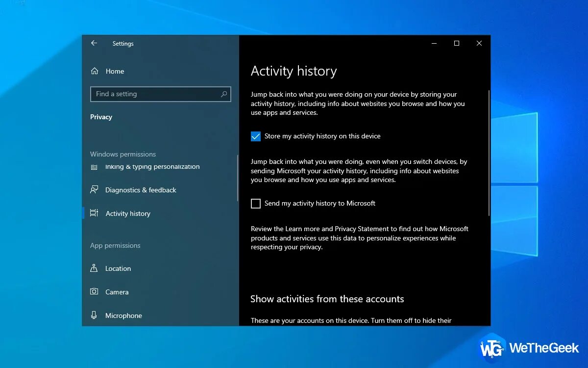
Task: Click the Location person icon
Action: pos(94,268)
